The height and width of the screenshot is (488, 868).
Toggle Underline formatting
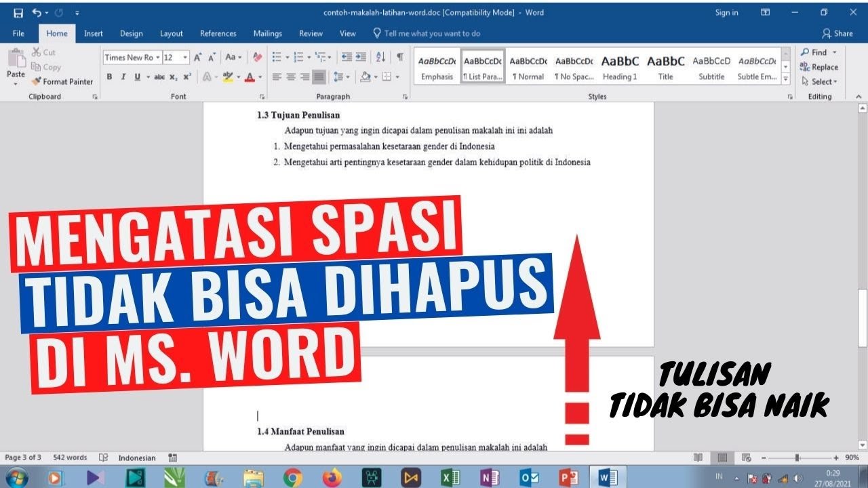click(x=138, y=77)
